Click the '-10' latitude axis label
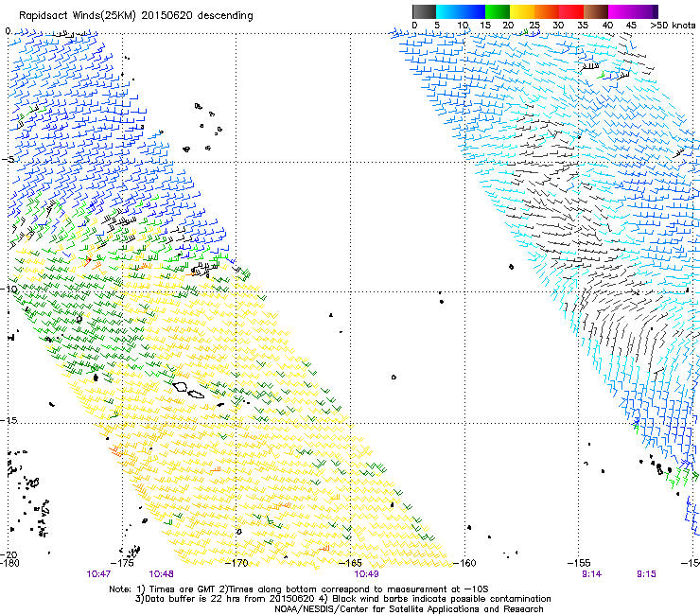Screen dimensions: 700x615 point(9,289)
